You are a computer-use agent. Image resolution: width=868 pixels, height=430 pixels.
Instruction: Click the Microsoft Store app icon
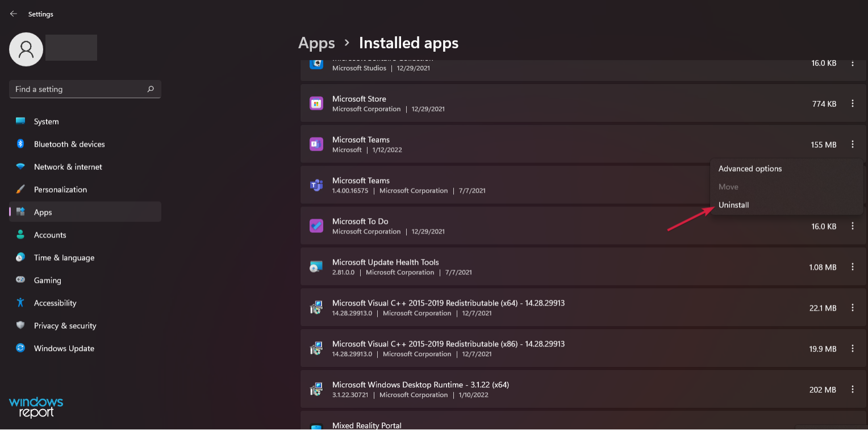coord(316,103)
